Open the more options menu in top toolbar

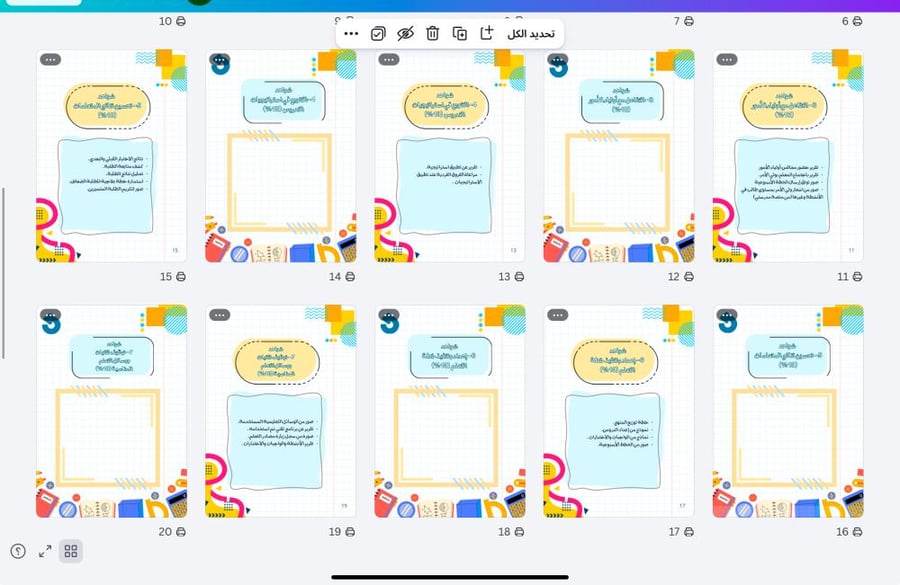point(351,34)
